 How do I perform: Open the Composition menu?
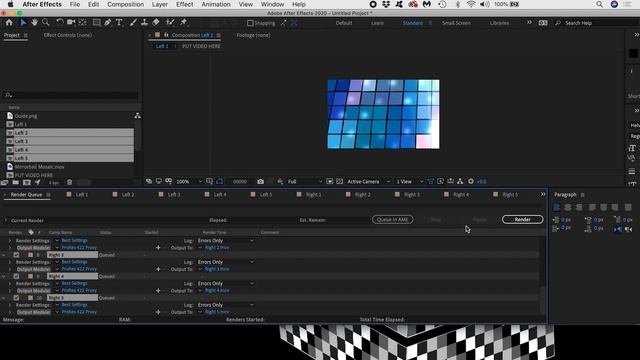coord(125,4)
